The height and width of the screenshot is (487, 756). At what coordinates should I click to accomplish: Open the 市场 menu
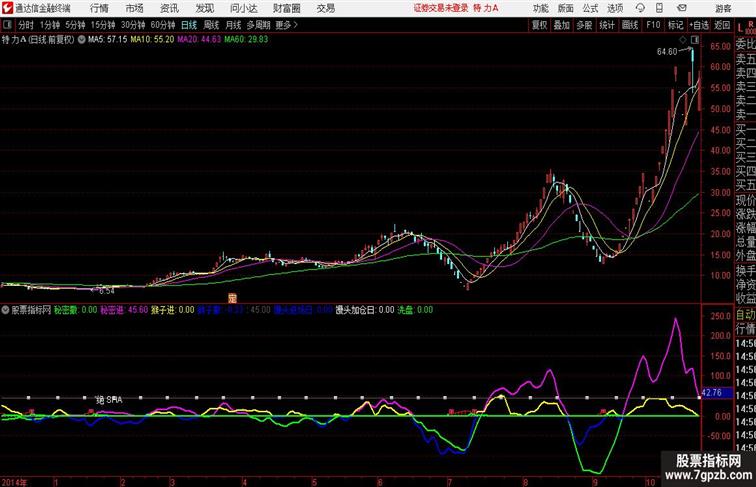(x=135, y=8)
